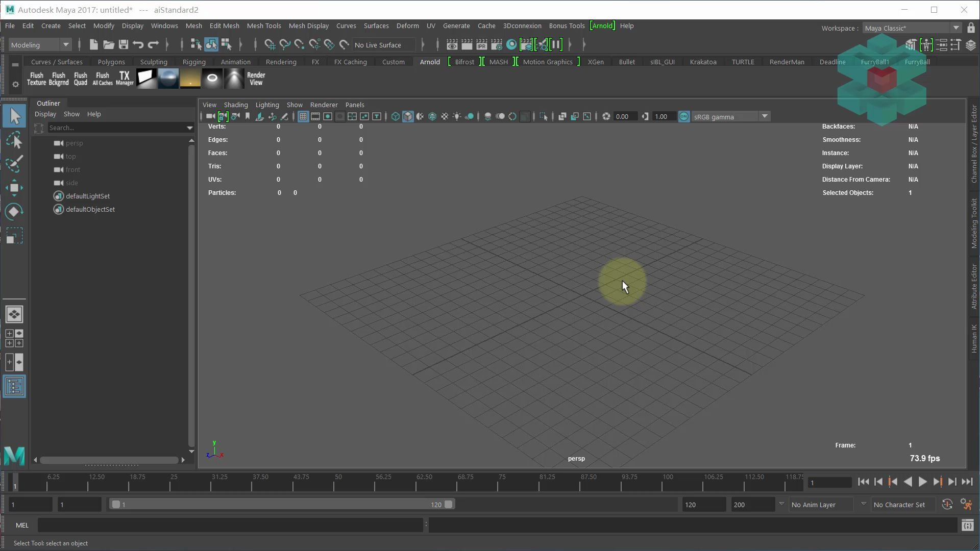
Task: Select defaultLightSet in the Outliner
Action: click(88, 196)
